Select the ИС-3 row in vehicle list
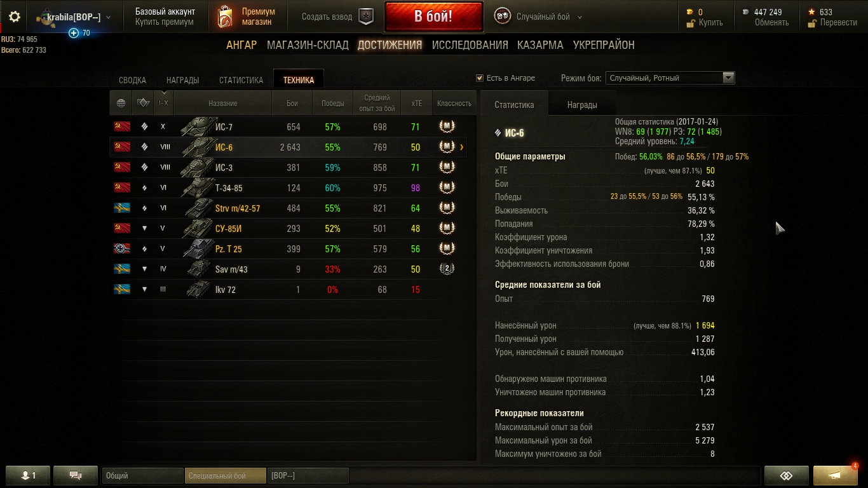Viewport: 868px width, 488px height. (x=292, y=168)
